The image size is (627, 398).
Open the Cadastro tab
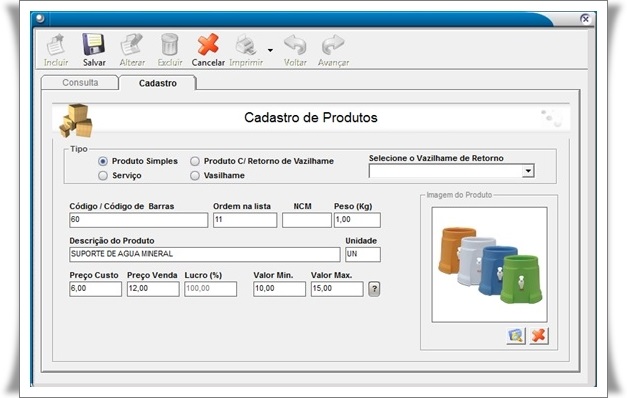(158, 83)
